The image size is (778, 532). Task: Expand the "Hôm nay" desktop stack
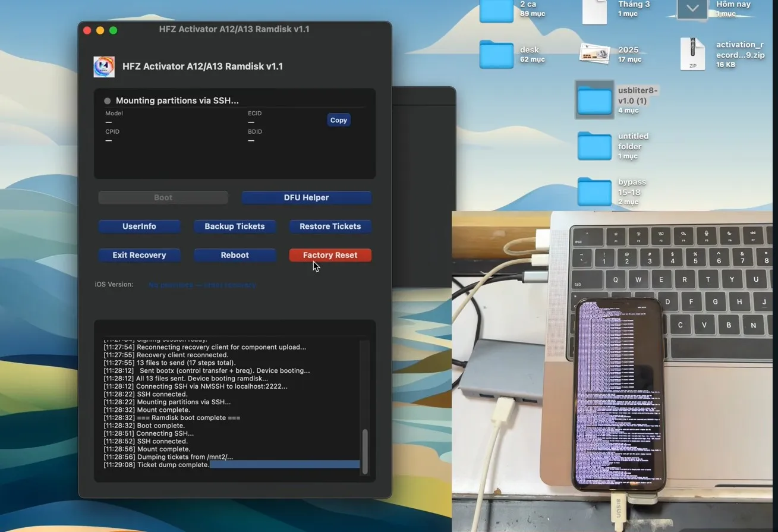pos(692,9)
